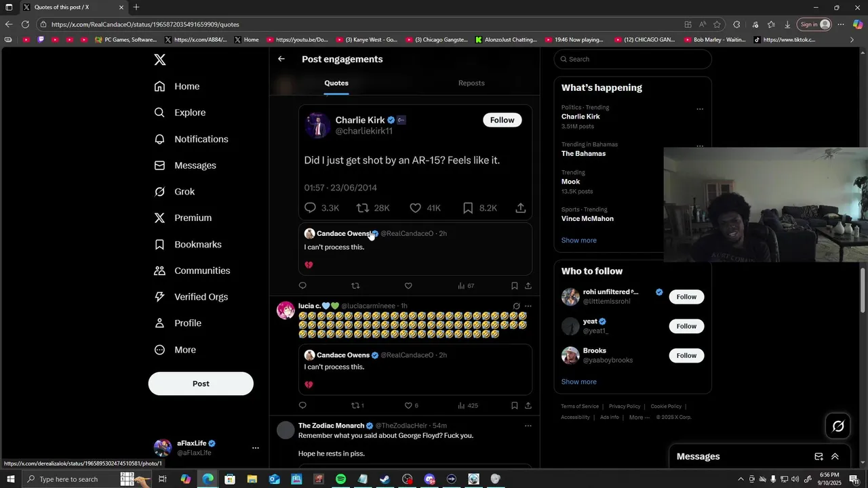Viewport: 868px width, 488px height.
Task: View analytics showing 425 views
Action: [x=468, y=405]
